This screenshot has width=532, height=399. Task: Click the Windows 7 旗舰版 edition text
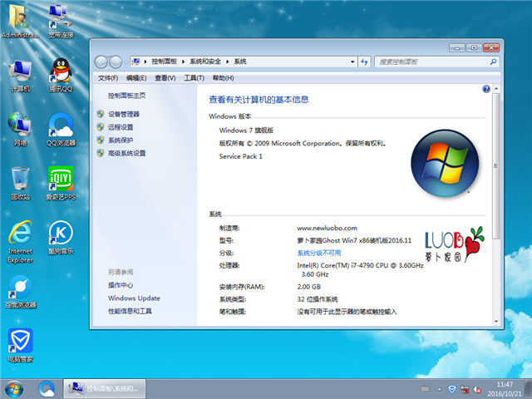[x=246, y=131]
